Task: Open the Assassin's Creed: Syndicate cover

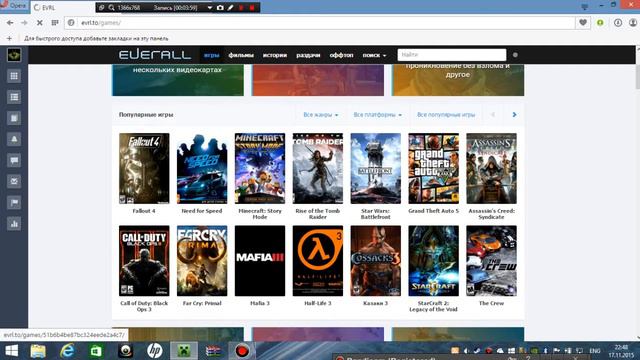Action: click(x=491, y=169)
